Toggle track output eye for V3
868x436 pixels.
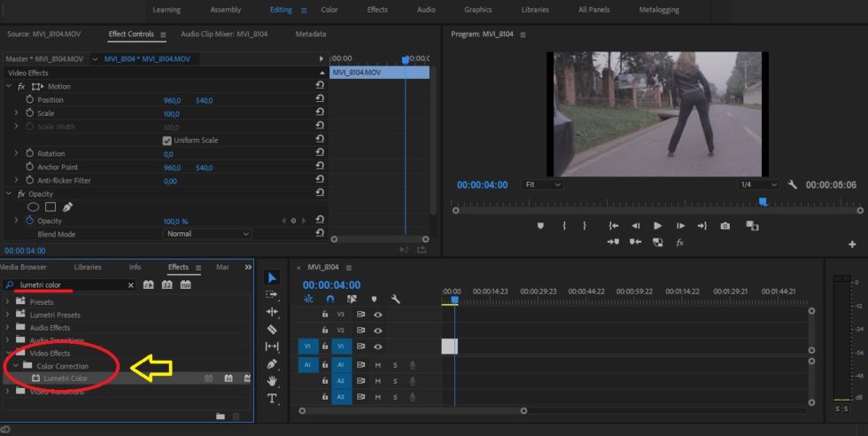point(378,314)
